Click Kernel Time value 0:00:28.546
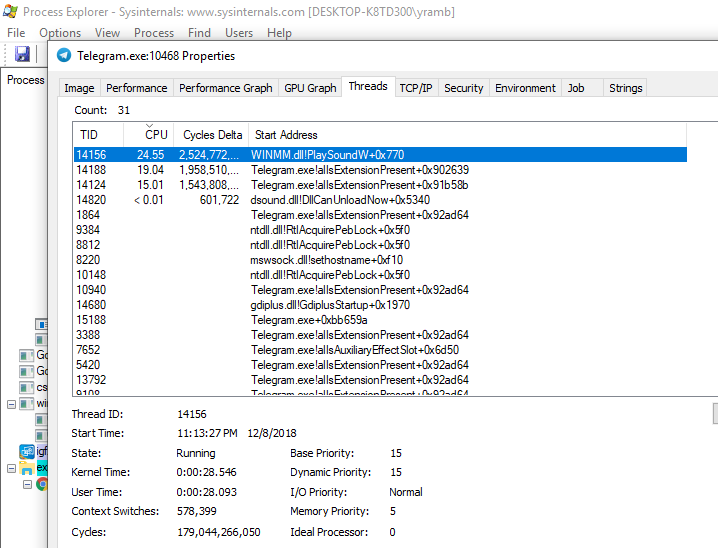Screen dimensions: 718x548 coord(207,472)
